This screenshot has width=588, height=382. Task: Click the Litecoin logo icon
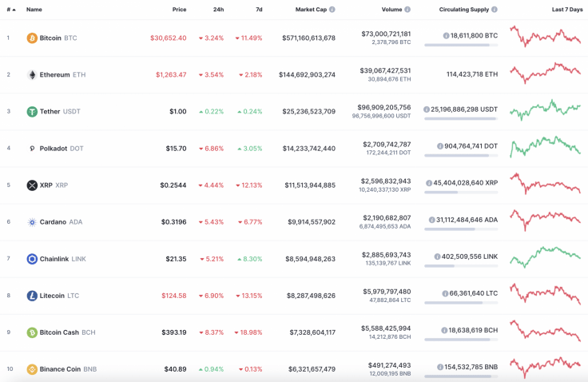(32, 296)
